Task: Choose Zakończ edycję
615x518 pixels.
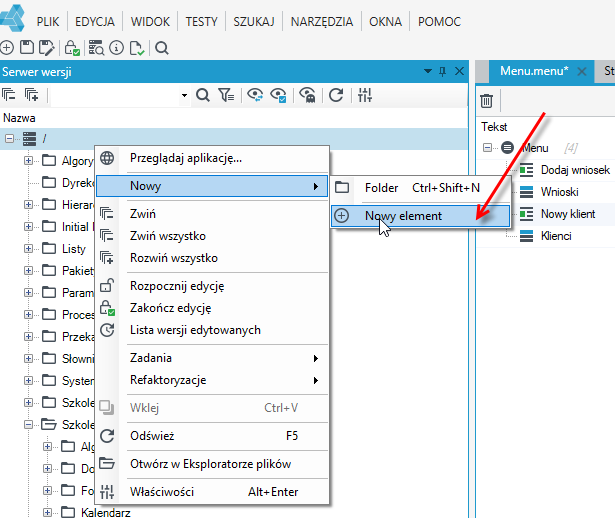Action: tap(212, 308)
